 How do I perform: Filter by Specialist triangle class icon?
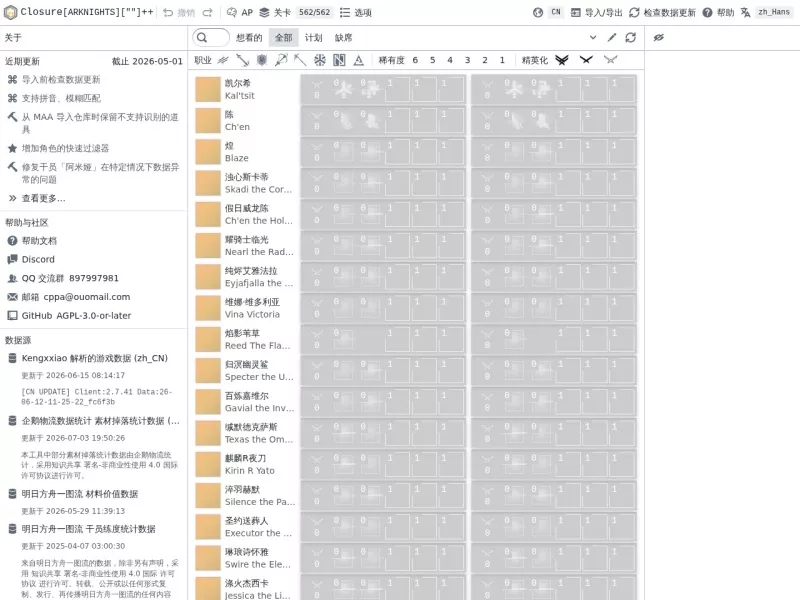[359, 60]
